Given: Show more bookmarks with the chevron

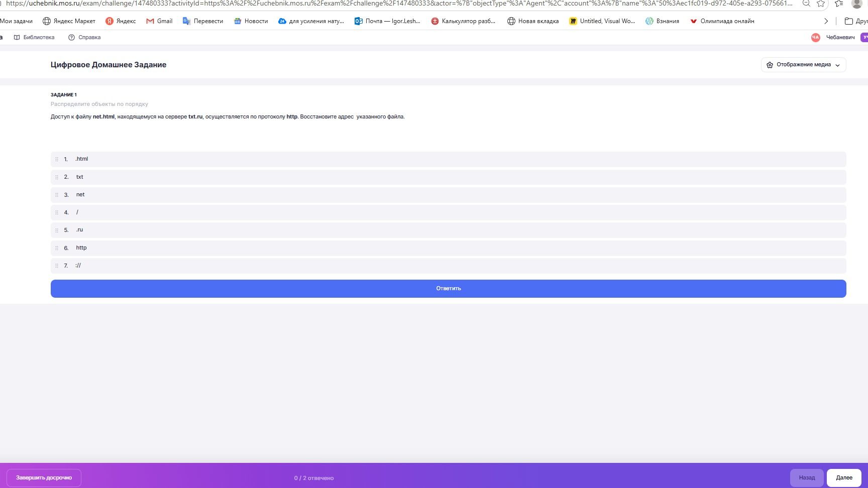Looking at the screenshot, I should click(x=826, y=21).
